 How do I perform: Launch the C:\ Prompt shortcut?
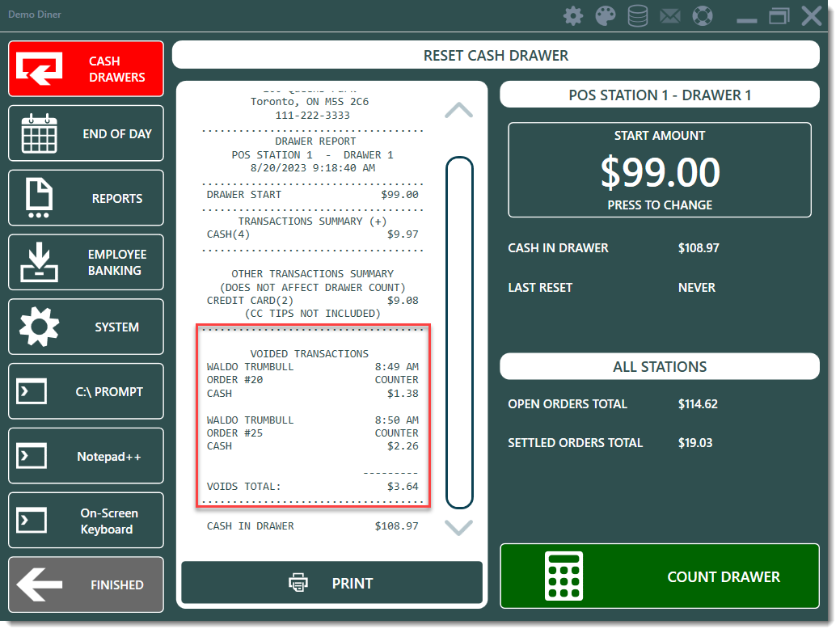point(86,392)
